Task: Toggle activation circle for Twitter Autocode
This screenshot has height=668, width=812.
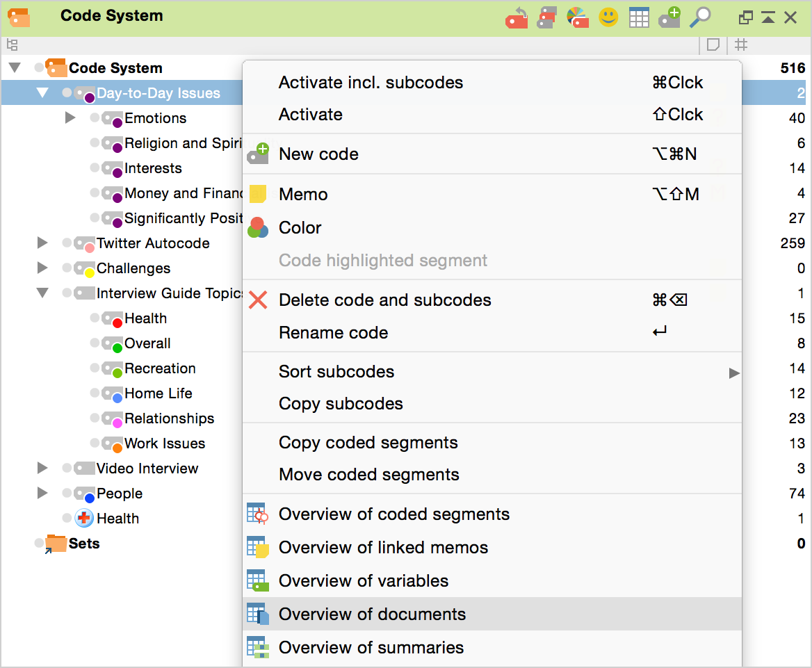Action: click(67, 243)
